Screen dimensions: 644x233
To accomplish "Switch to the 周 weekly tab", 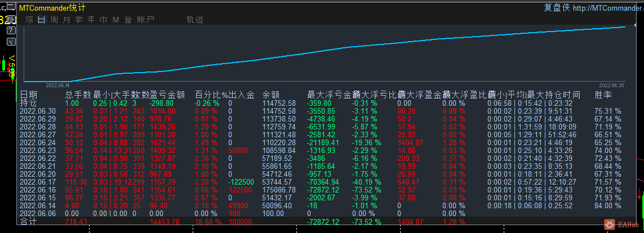I will [x=54, y=20].
